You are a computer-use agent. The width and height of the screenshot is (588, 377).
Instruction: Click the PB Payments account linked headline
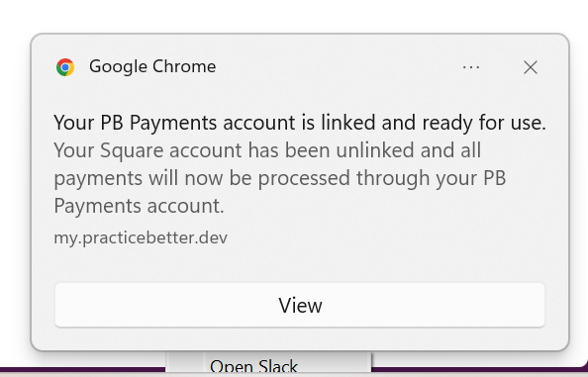click(300, 123)
